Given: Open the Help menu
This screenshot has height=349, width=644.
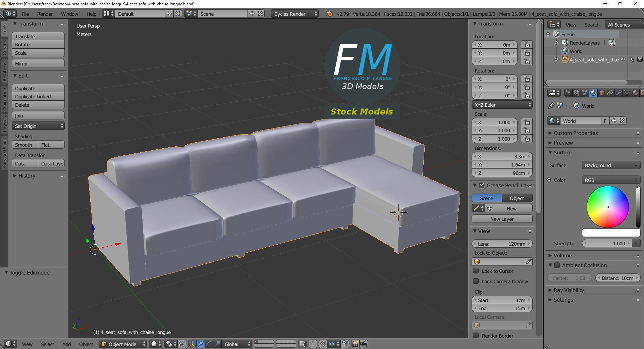Looking at the screenshot, I should click(91, 14).
